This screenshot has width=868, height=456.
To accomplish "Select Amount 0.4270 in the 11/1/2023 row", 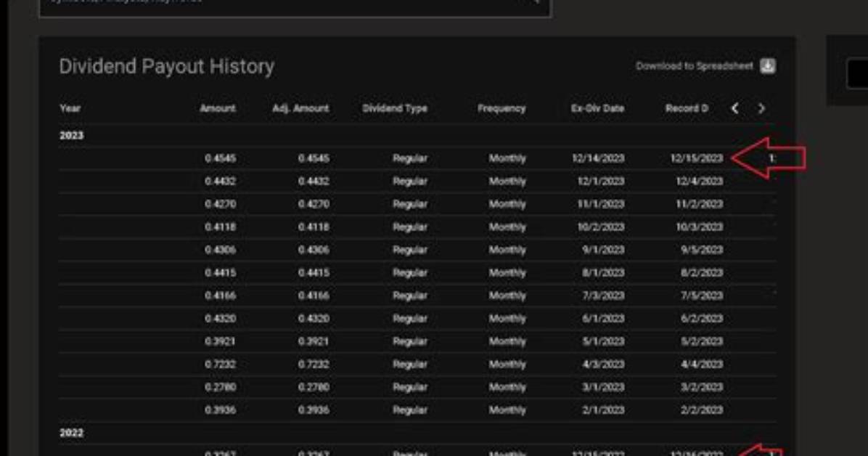I will 221,204.
